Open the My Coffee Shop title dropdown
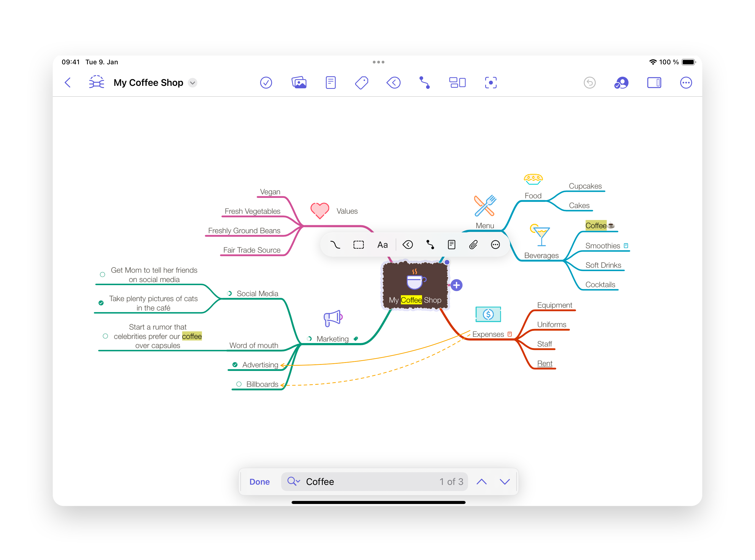The image size is (755, 560). 192,82
